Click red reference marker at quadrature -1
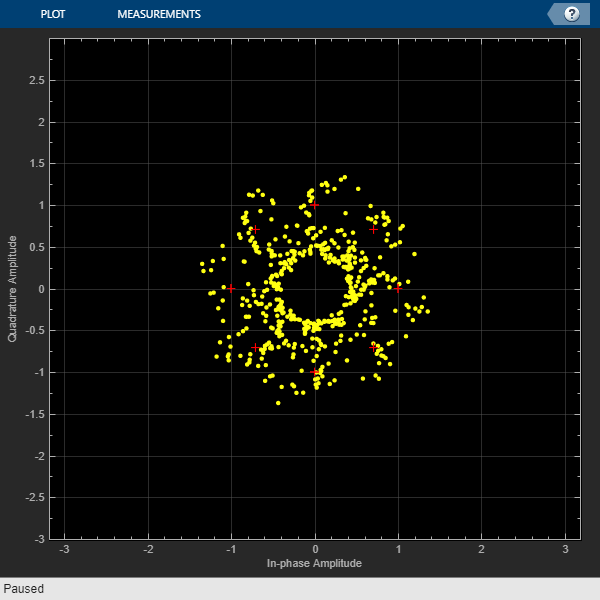This screenshot has width=600, height=600. tap(315, 372)
